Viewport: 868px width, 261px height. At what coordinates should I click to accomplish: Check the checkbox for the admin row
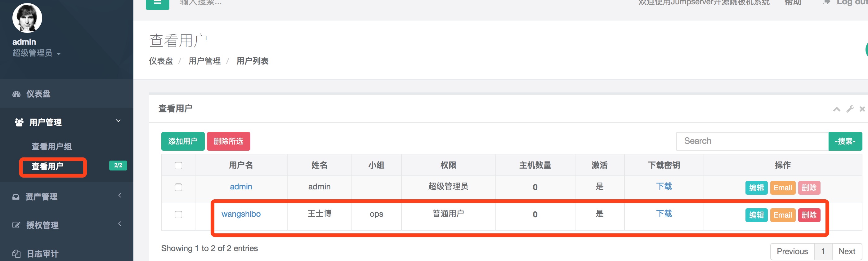tap(178, 187)
